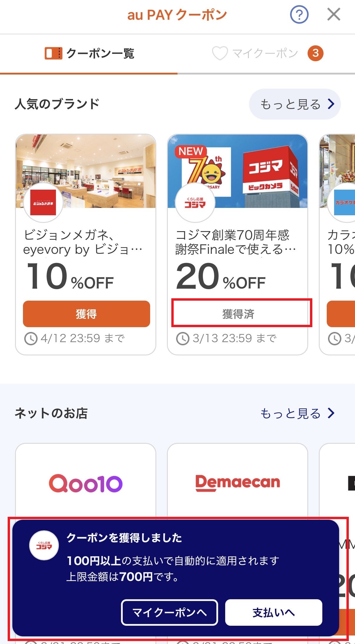The image size is (355, 644).
Task: Tap the clock icon by 4/12 expiry
Action: 31,339
